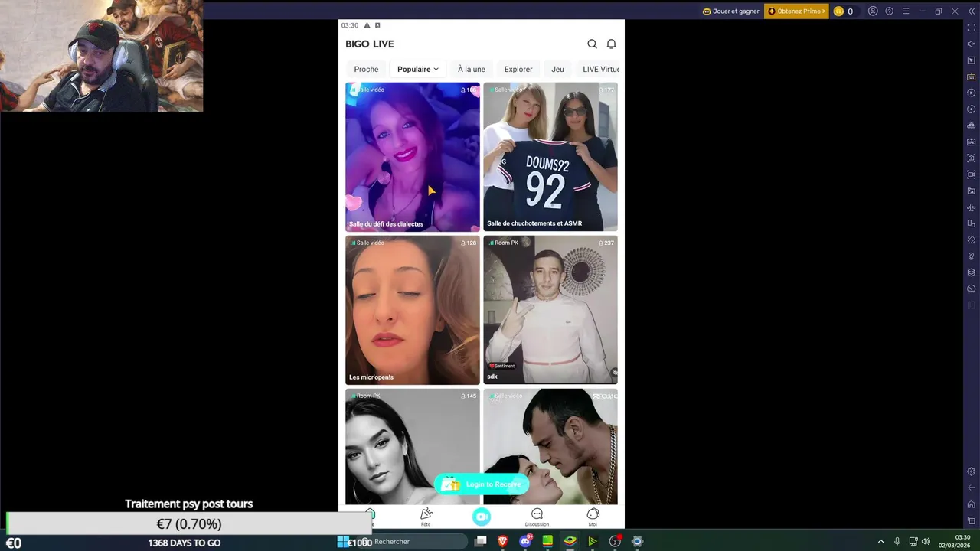Start a live broadcast with camera button
Screen dimensions: 980x551
tap(481, 517)
